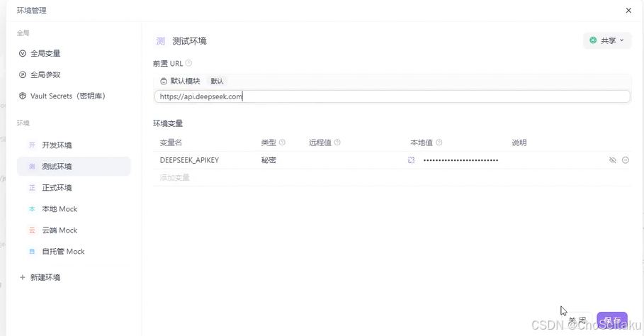Click the 测试环境 title text
Image resolution: width=644 pixels, height=336 pixels.
189,41
